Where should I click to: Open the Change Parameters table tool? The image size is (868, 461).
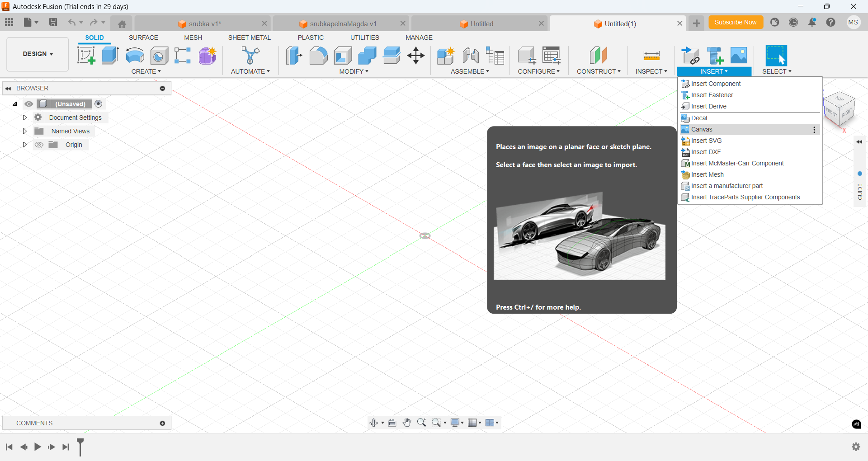click(x=551, y=56)
